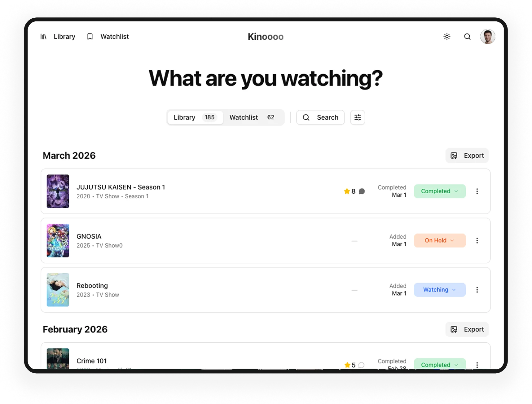532x404 pixels.
Task: Click the JUJUTSU KAISEN - Season 1 title
Action: 121,187
